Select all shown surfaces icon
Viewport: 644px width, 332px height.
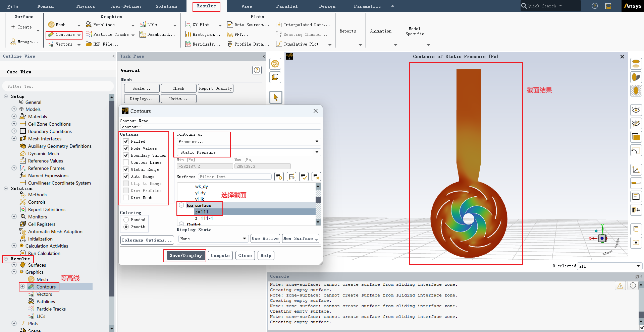[304, 177]
